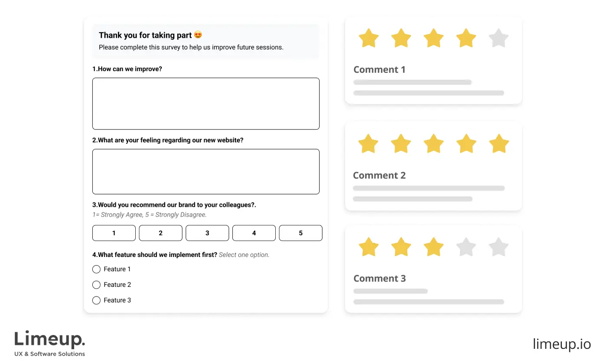
Task: Choose rating 5 for Strongly Disagree
Action: pos(300,233)
